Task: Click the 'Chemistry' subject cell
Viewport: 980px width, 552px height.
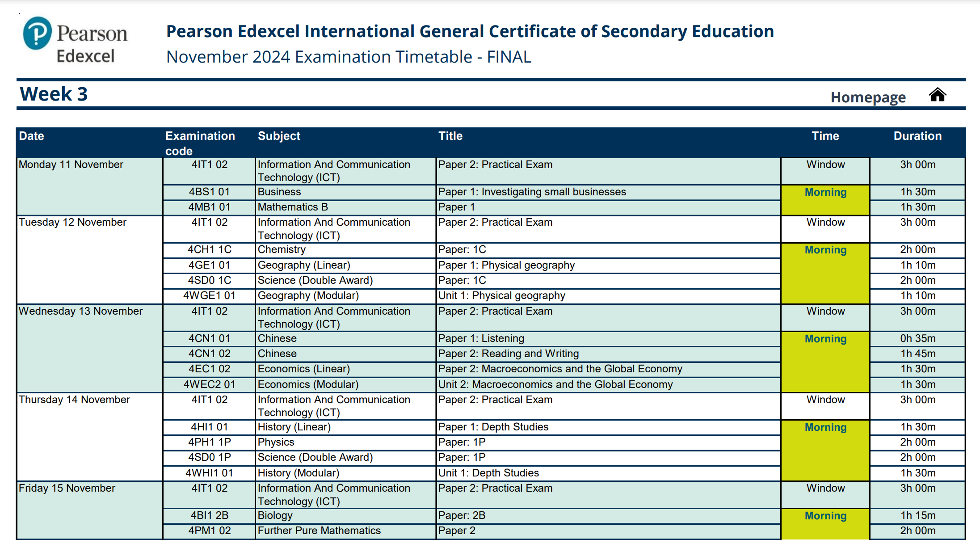Action: click(345, 249)
